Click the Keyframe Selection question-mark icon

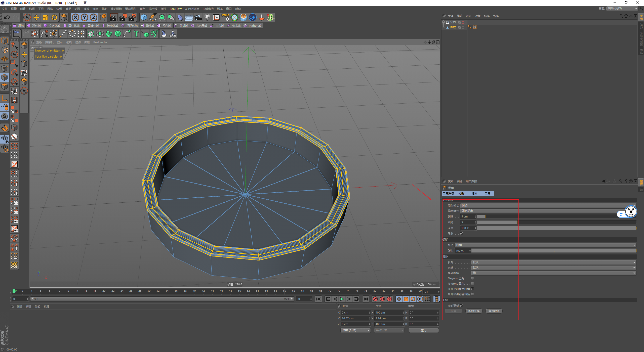[389, 299]
